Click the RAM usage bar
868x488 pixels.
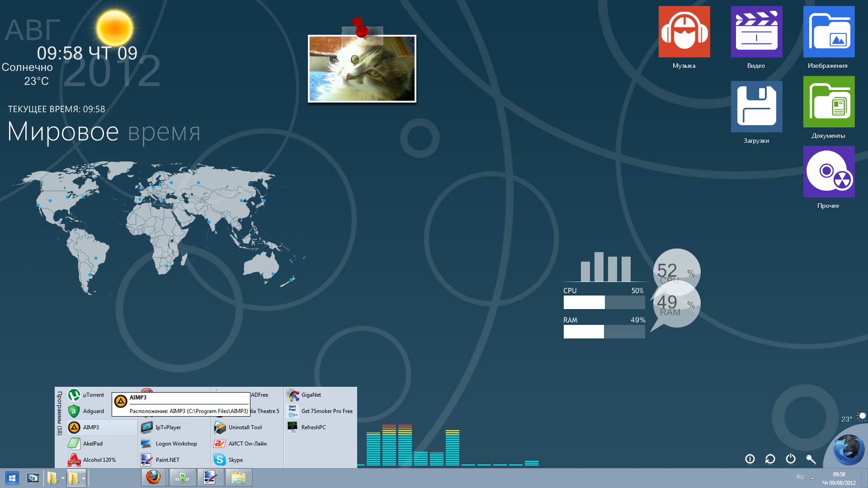(x=604, y=332)
